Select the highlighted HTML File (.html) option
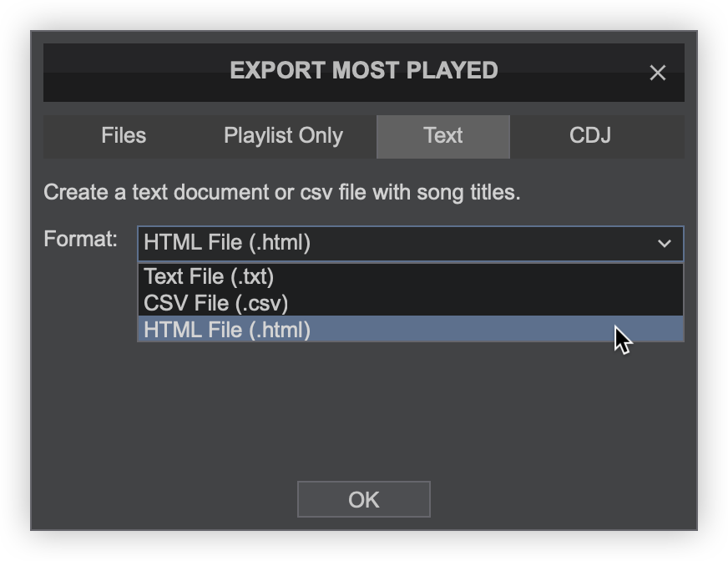The height and width of the screenshot is (561, 728). [x=227, y=330]
